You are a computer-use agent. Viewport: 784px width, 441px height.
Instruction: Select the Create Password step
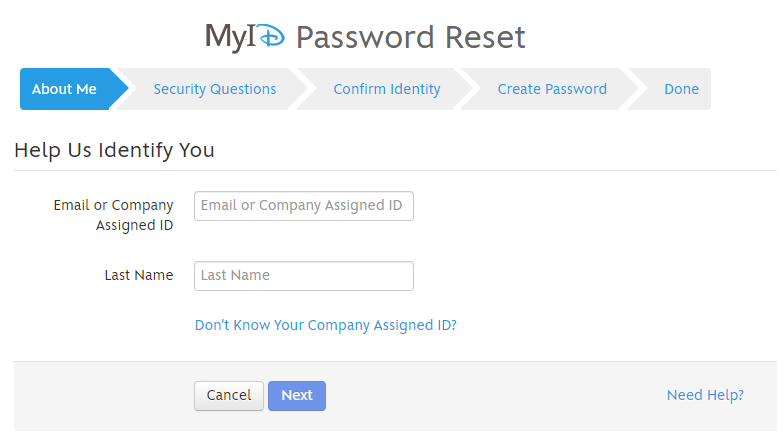[x=552, y=89]
